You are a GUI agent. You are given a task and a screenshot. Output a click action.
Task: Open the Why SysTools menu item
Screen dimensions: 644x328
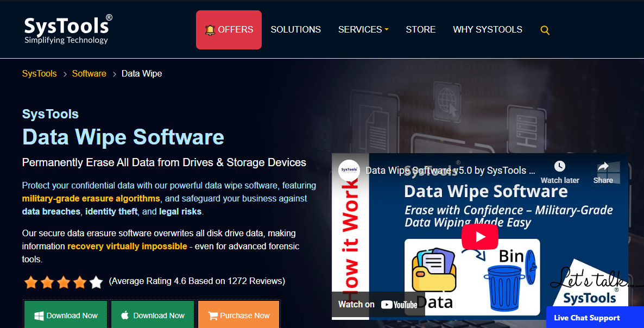(487, 29)
